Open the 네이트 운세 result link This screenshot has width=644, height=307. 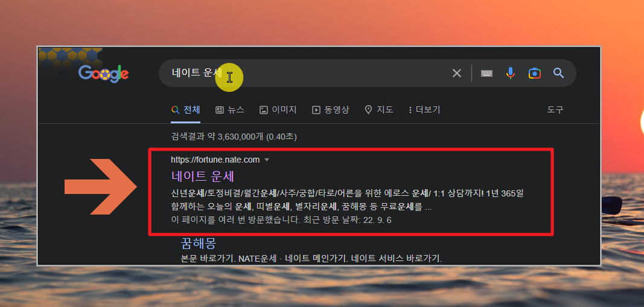[202, 176]
